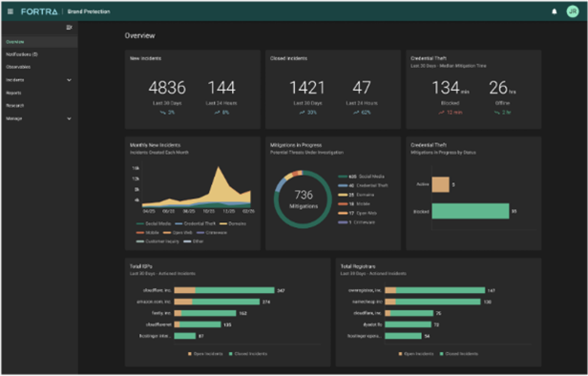Click the cloudflare, inc. bar in Total ISPs
The image size is (588, 376).
tap(224, 290)
